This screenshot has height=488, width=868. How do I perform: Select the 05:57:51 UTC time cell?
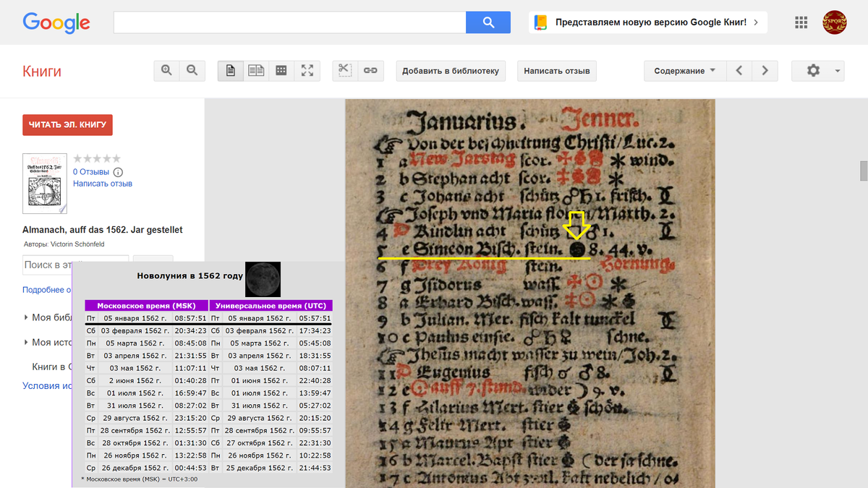coord(315,318)
